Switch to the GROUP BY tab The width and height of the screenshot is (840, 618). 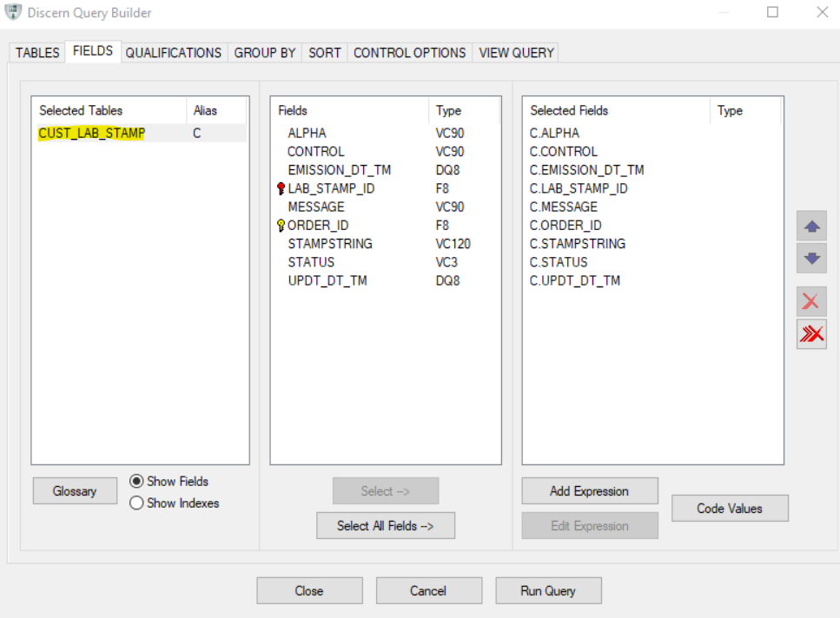265,53
